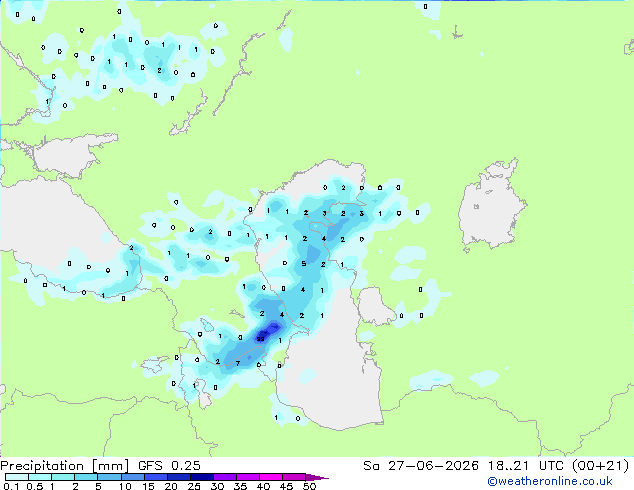The height and width of the screenshot is (490, 634).
Task: Select the 5–10 mm legend swatch
Action: (109, 477)
